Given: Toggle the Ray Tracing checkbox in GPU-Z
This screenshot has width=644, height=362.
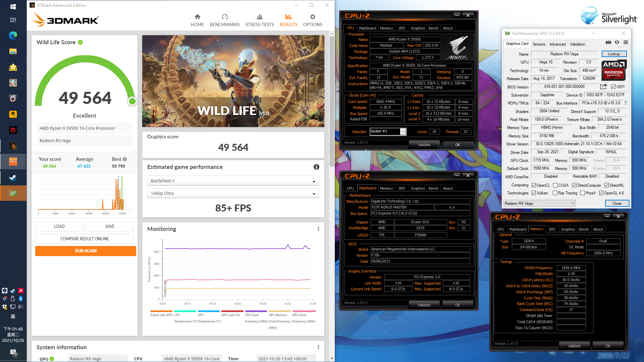Looking at the screenshot, I should coord(555,193).
